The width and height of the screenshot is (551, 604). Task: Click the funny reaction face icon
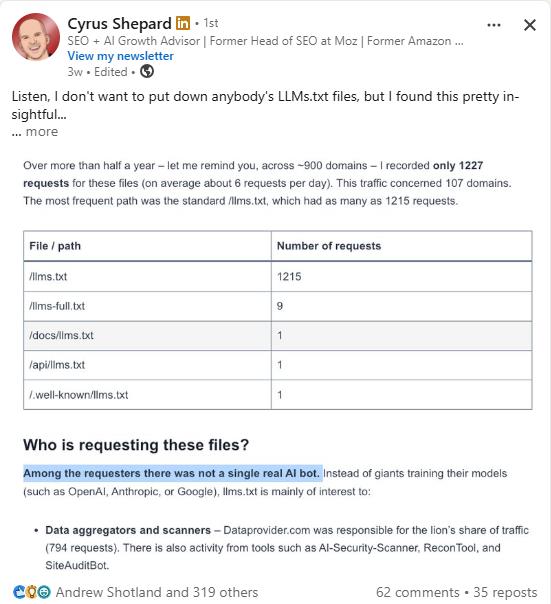pos(44,592)
